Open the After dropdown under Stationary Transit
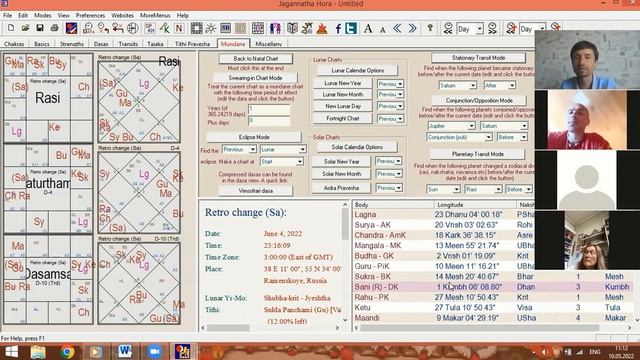 500,85
